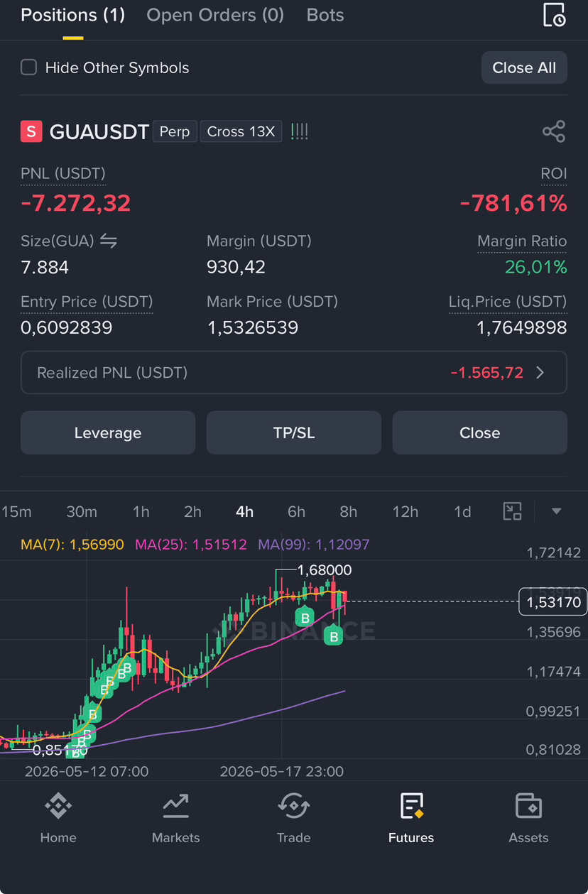Tap the entry price value 0,6092839
This screenshot has height=894, width=588.
pyautogui.click(x=66, y=327)
